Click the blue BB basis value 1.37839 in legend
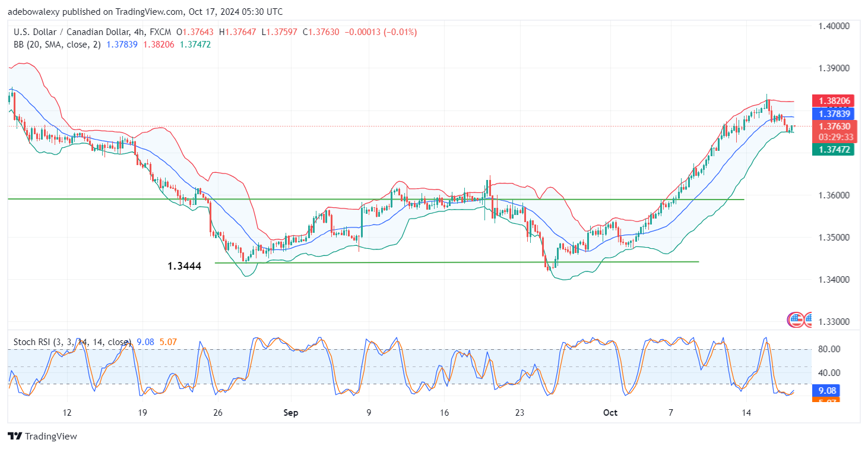The height and width of the screenshot is (449, 868). (x=121, y=45)
